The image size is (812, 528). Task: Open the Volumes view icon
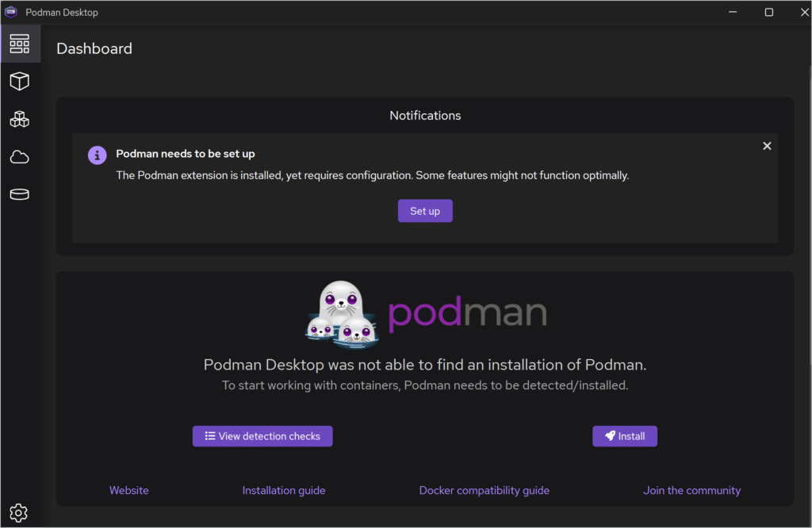point(20,193)
